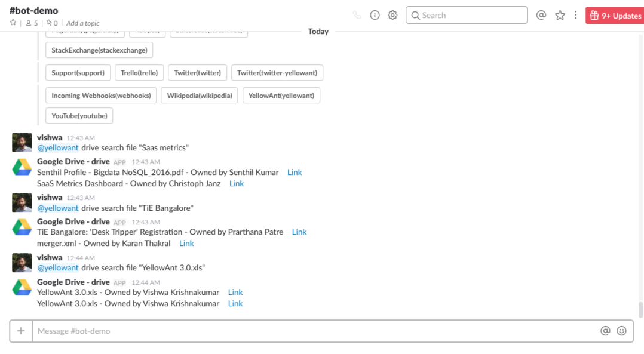Screen dimensions: 644x354
Task: Open starred items from header star icon
Action: (560, 15)
